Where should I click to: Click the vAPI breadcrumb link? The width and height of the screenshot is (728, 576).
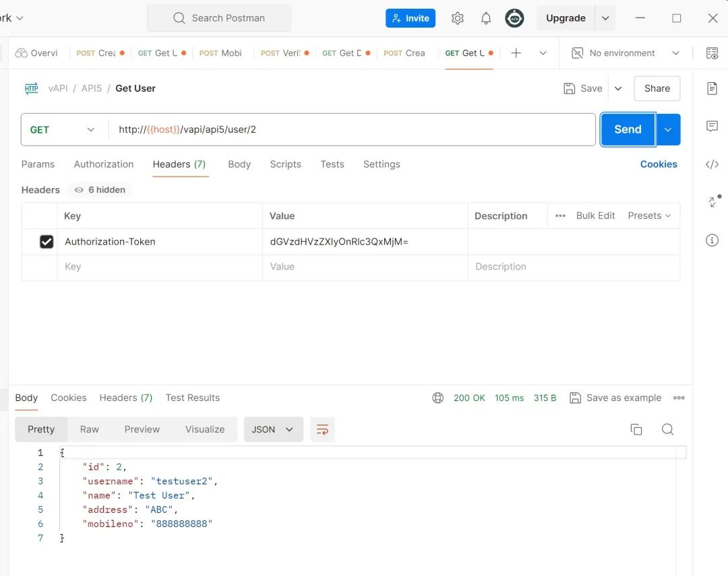pyautogui.click(x=58, y=88)
